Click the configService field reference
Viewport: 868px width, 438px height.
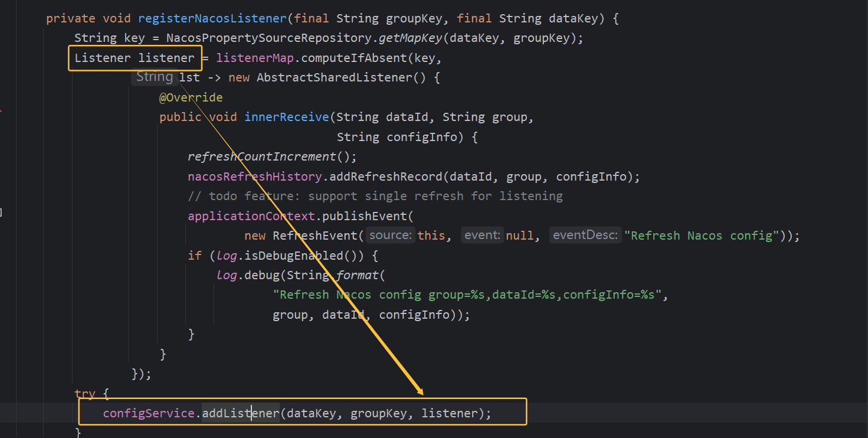click(149, 413)
